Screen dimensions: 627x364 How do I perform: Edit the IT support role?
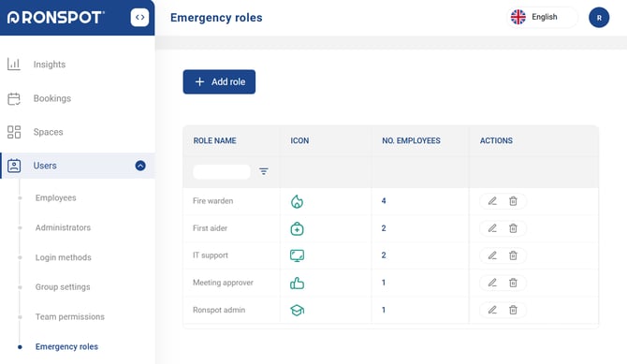(x=492, y=255)
